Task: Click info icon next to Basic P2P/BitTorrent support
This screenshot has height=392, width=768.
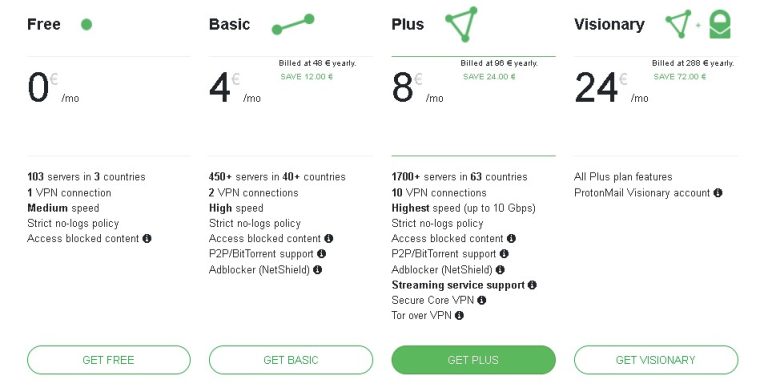Action: [321, 254]
